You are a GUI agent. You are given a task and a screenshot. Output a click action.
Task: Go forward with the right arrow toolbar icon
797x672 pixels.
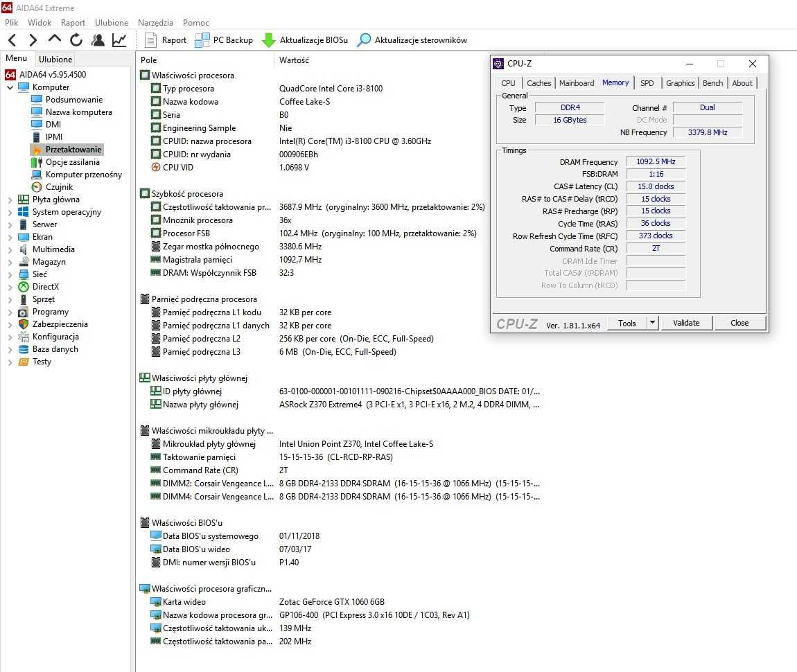(x=33, y=40)
